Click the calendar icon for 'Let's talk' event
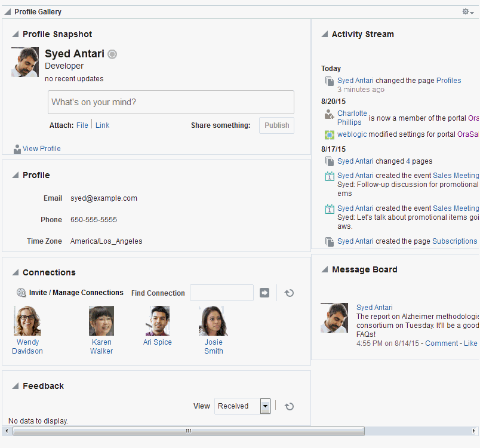Viewport: 480px width, 448px height. [330, 209]
